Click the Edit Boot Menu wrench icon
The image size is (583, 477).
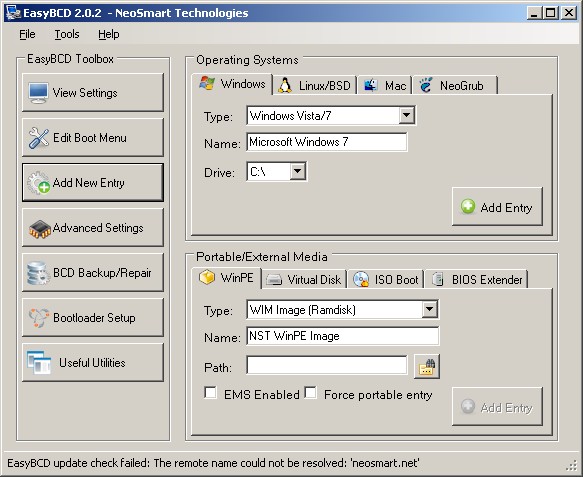click(x=38, y=138)
